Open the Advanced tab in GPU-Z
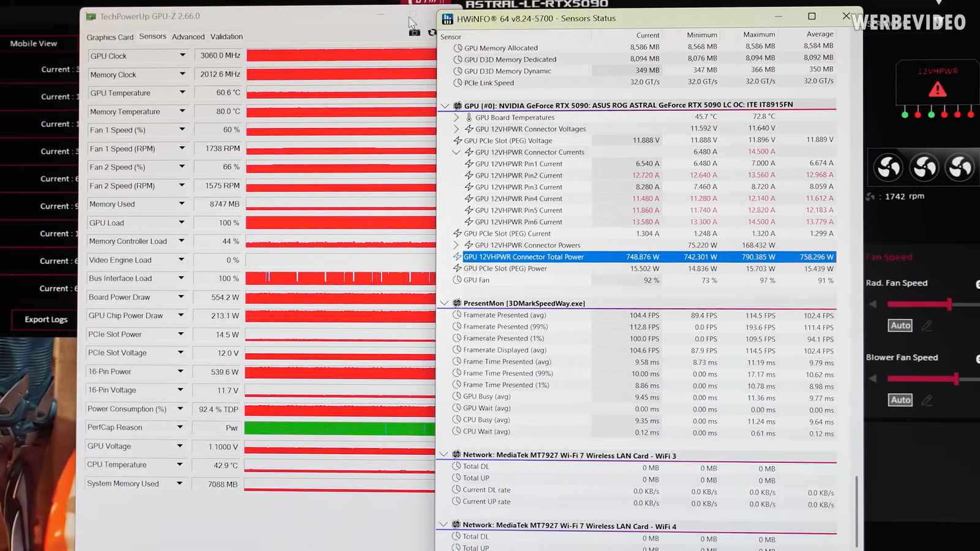This screenshot has width=980, height=551. (x=188, y=37)
